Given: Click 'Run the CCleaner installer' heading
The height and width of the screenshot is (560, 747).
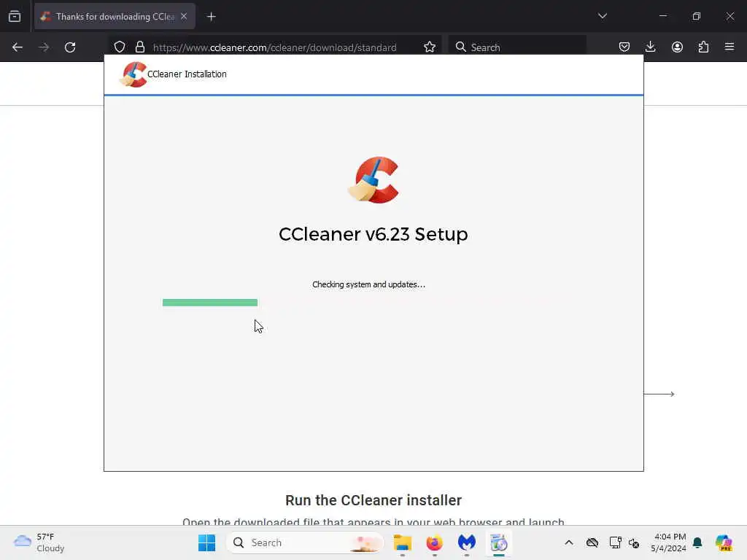Looking at the screenshot, I should (x=373, y=500).
